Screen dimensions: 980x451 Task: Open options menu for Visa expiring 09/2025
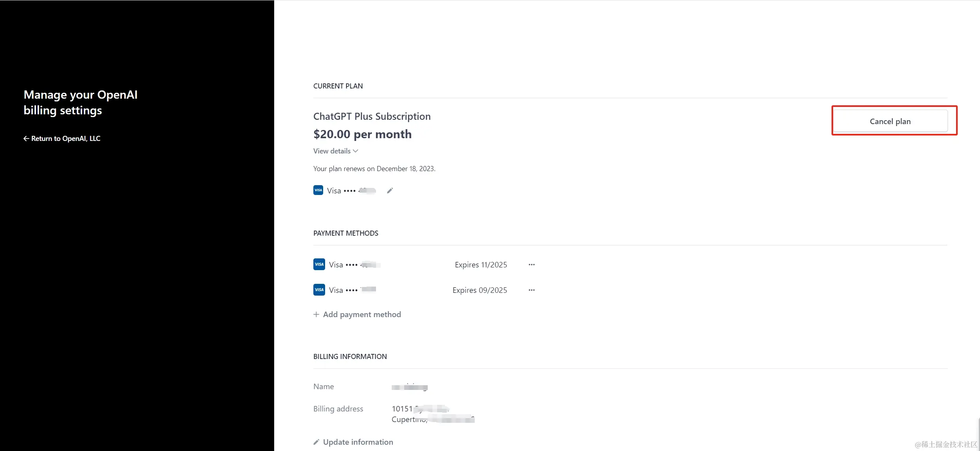pos(532,290)
